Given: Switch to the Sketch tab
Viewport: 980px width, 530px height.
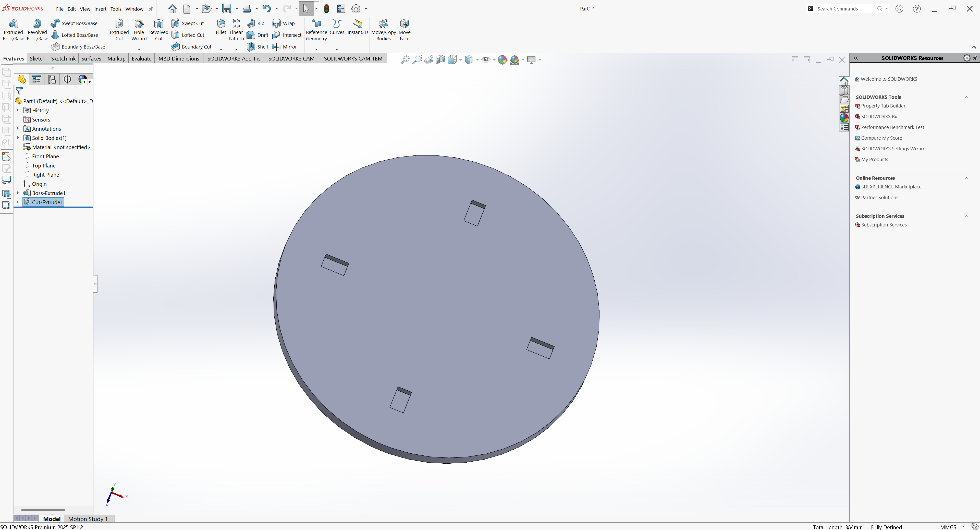Looking at the screenshot, I should (37, 59).
